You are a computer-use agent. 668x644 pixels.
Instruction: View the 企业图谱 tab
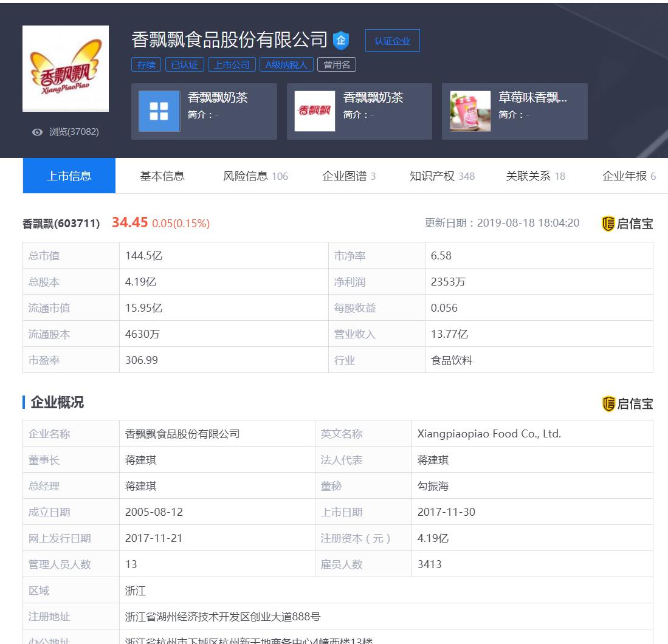[x=348, y=176]
